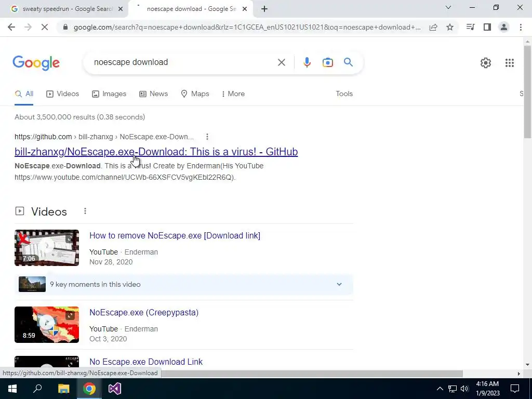Open the volume control in tray
This screenshot has width=532, height=399.
click(x=464, y=389)
